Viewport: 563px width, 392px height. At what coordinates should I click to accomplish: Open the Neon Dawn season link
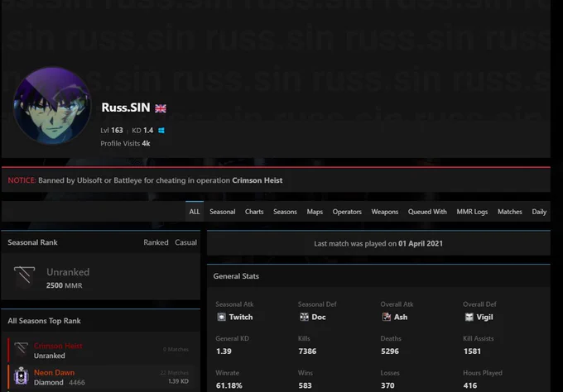coord(54,372)
